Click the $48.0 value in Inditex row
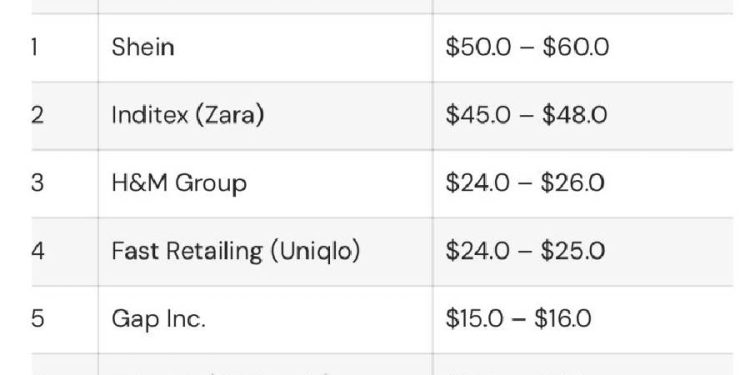The height and width of the screenshot is (375, 750). click(574, 115)
